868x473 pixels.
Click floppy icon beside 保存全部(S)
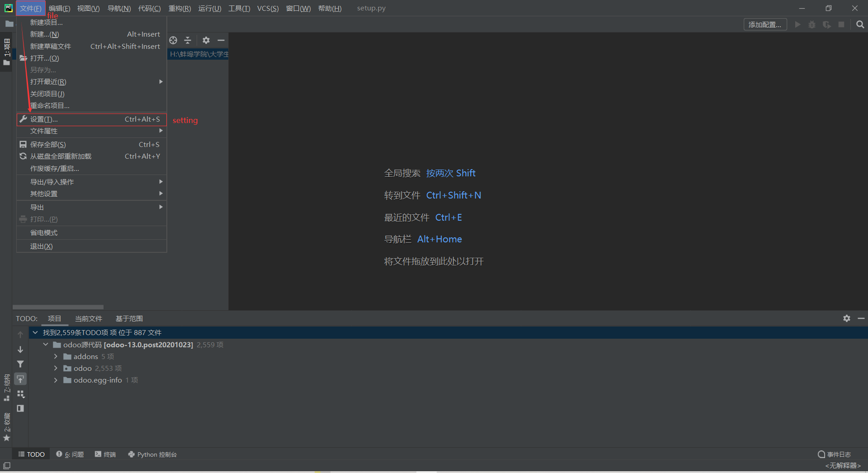pyautogui.click(x=23, y=144)
